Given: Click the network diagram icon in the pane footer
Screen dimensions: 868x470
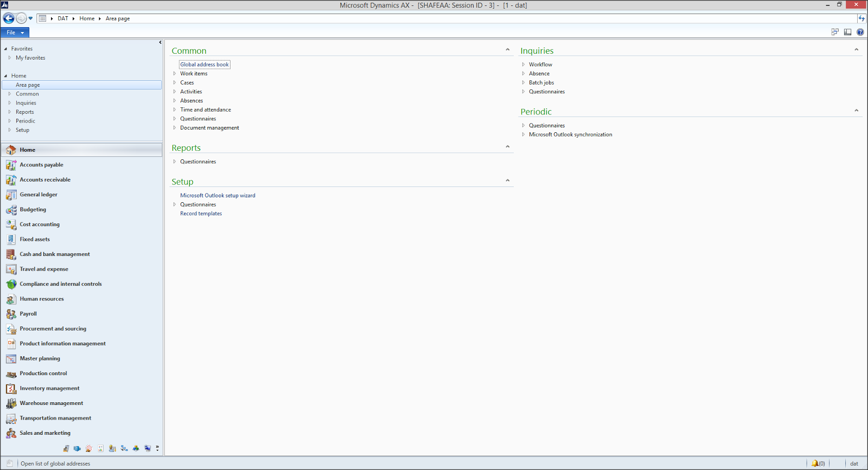Looking at the screenshot, I should pyautogui.click(x=124, y=448).
